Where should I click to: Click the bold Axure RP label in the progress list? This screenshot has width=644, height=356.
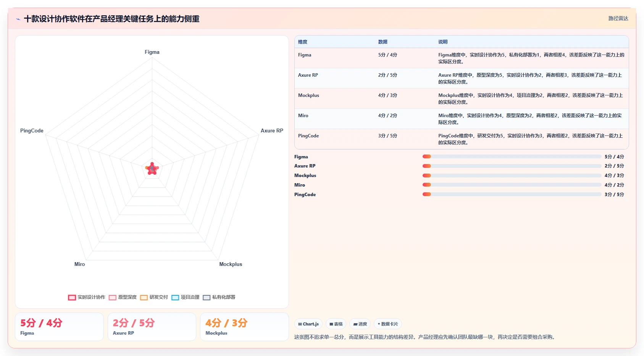point(305,166)
